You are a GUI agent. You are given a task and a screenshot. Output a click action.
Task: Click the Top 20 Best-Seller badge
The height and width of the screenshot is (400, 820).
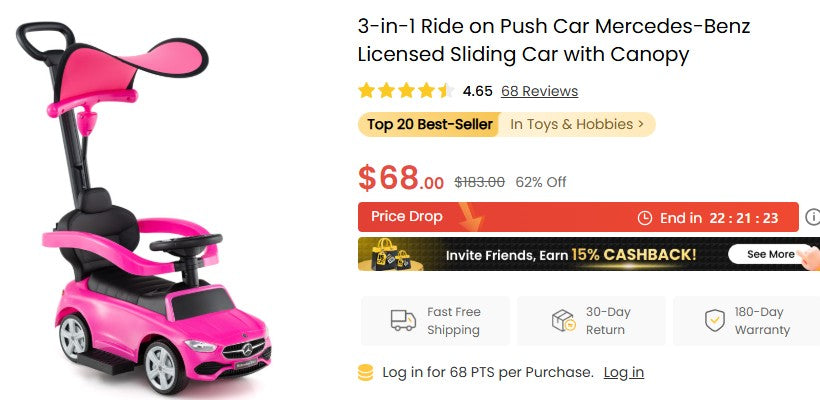pyautogui.click(x=429, y=125)
